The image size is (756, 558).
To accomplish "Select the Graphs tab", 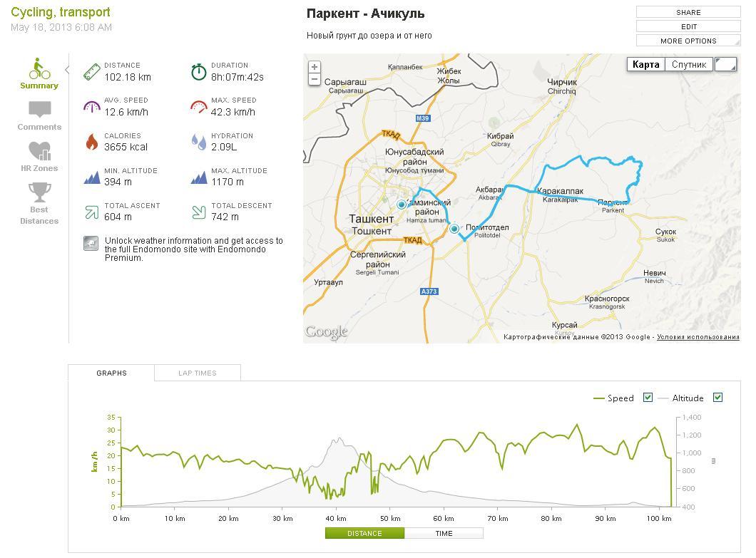I will pyautogui.click(x=111, y=373).
